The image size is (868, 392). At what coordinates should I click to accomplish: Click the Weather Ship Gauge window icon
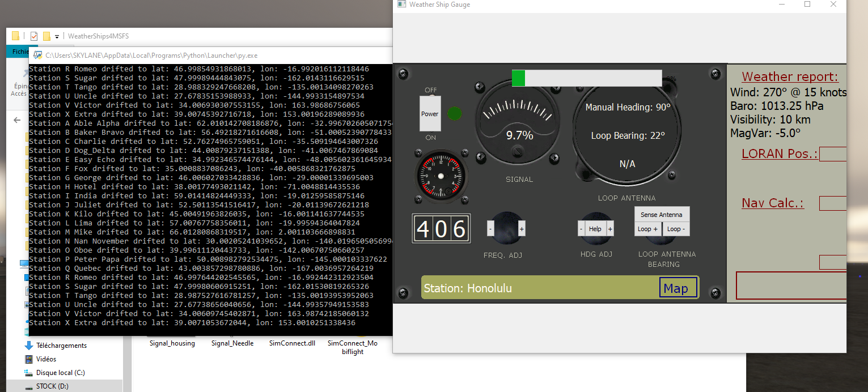point(402,4)
